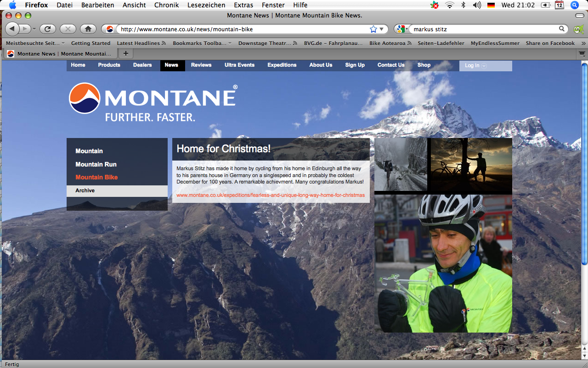Viewport: 588px width, 368px height.
Task: Open the Extras menu
Action: (x=243, y=5)
